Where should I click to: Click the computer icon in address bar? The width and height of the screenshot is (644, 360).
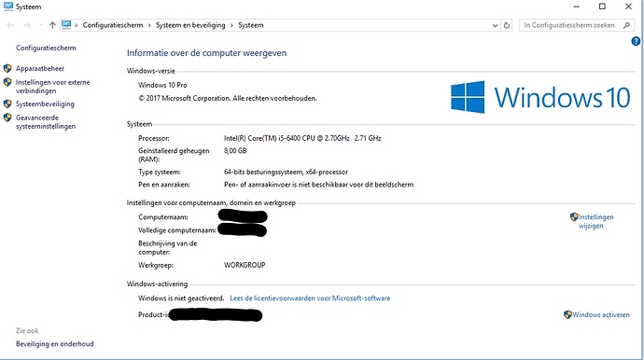click(66, 25)
